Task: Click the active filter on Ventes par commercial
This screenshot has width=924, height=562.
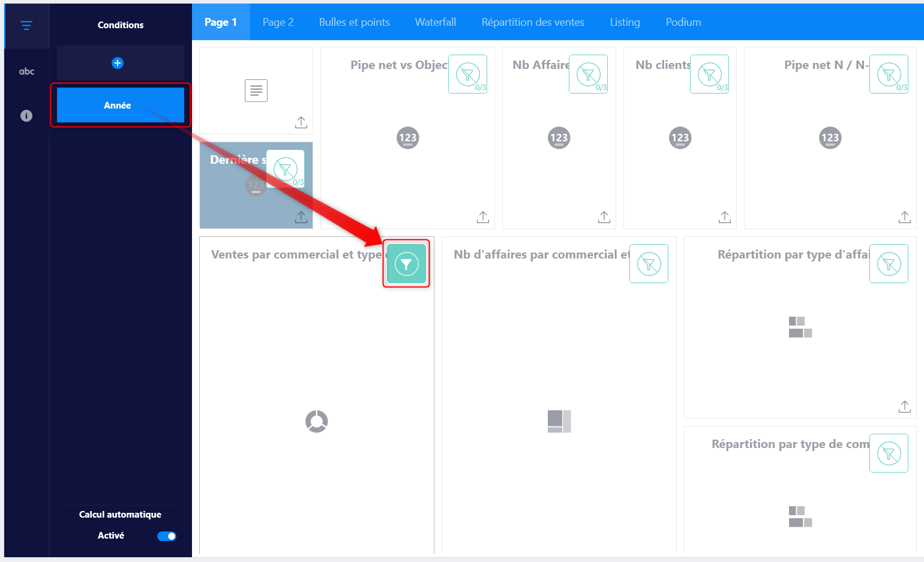Action: pyautogui.click(x=406, y=264)
